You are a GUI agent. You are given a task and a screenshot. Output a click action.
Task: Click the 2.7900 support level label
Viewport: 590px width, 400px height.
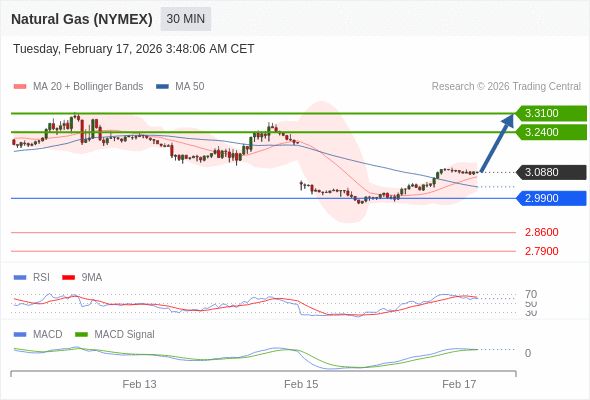(541, 251)
